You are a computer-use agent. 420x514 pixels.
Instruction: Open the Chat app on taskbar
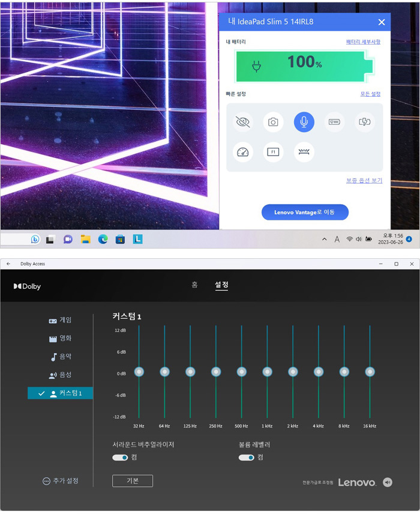[68, 240]
